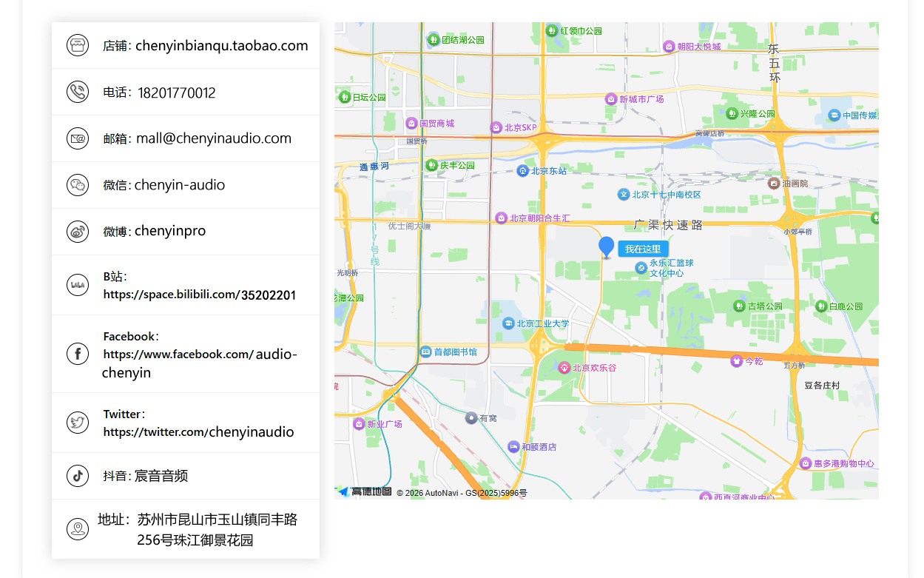
Task: Open the Facebook audio-chenyin link
Action: (x=200, y=363)
